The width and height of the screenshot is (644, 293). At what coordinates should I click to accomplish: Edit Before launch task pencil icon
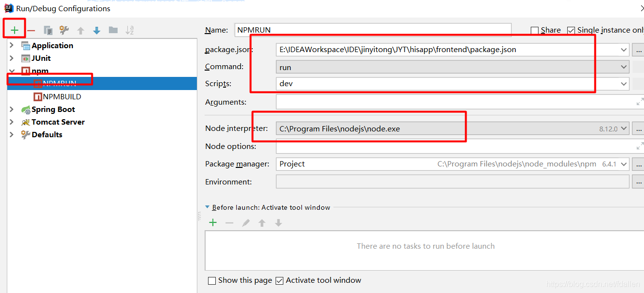[x=246, y=223]
